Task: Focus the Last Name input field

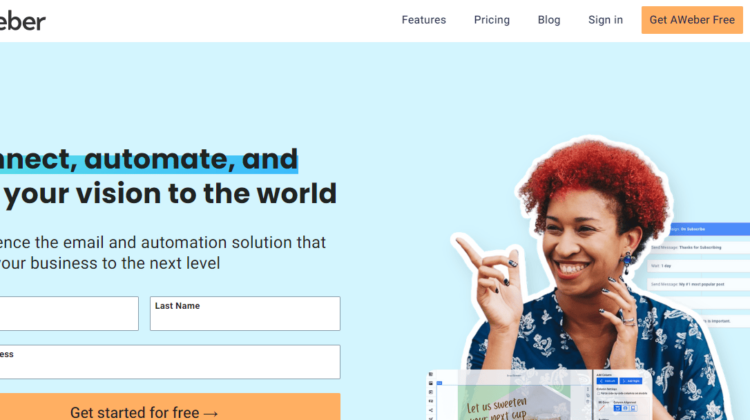Action: point(245,313)
